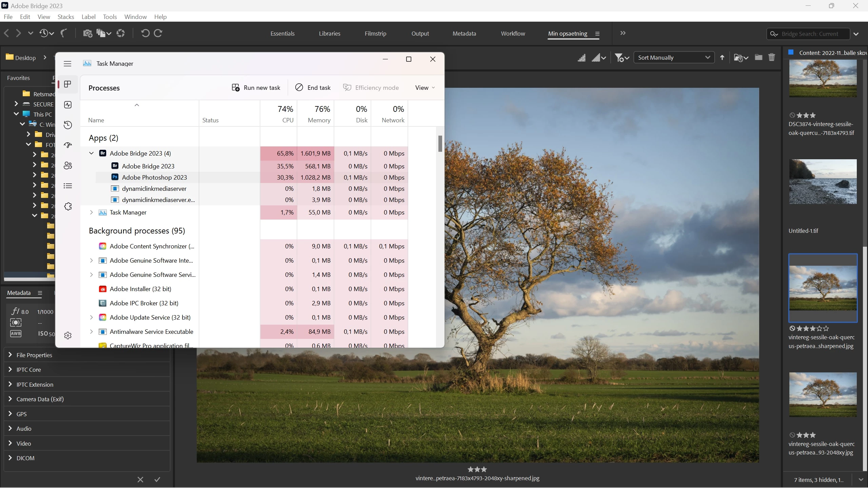
Task: Switch to the Filmstrip workspace
Action: (x=375, y=34)
